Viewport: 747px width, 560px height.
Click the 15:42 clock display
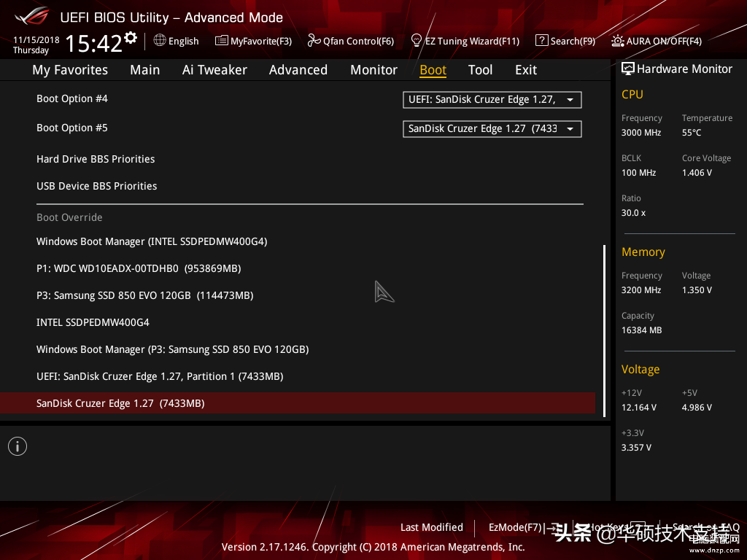click(x=94, y=43)
